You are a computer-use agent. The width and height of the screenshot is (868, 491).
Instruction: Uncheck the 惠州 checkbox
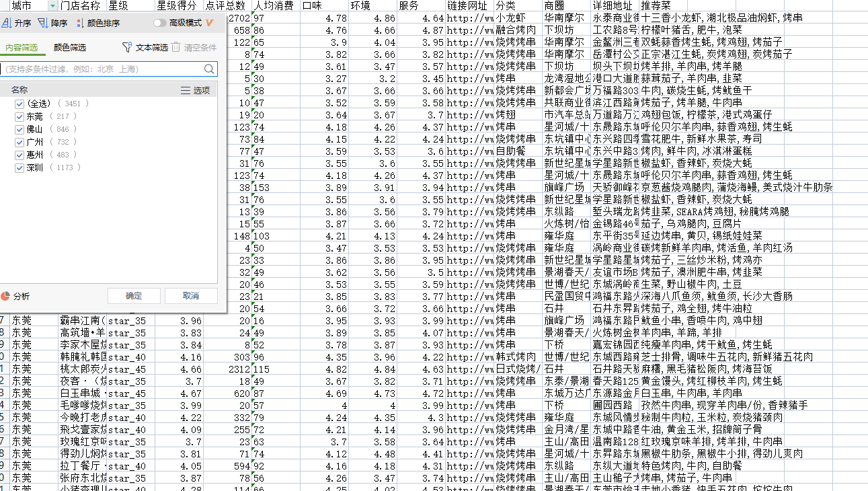(19, 155)
